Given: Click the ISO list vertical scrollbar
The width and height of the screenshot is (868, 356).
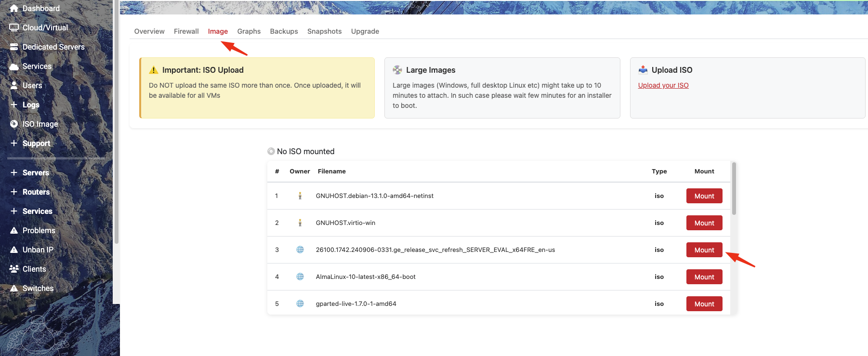Looking at the screenshot, I should pyautogui.click(x=734, y=189).
